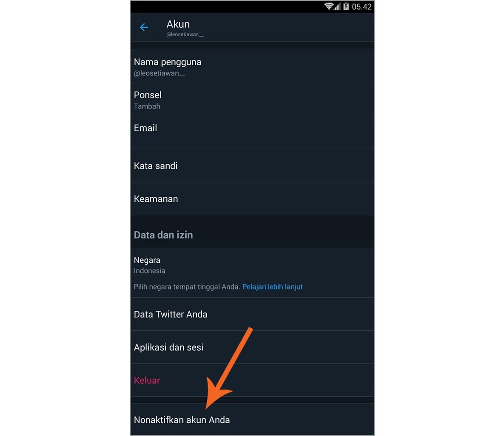Open Aplikasi dan sesi
The image size is (504, 436).
pos(252,347)
